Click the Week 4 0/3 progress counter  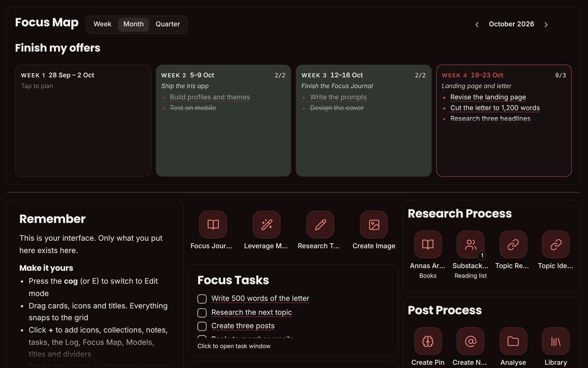[560, 75]
